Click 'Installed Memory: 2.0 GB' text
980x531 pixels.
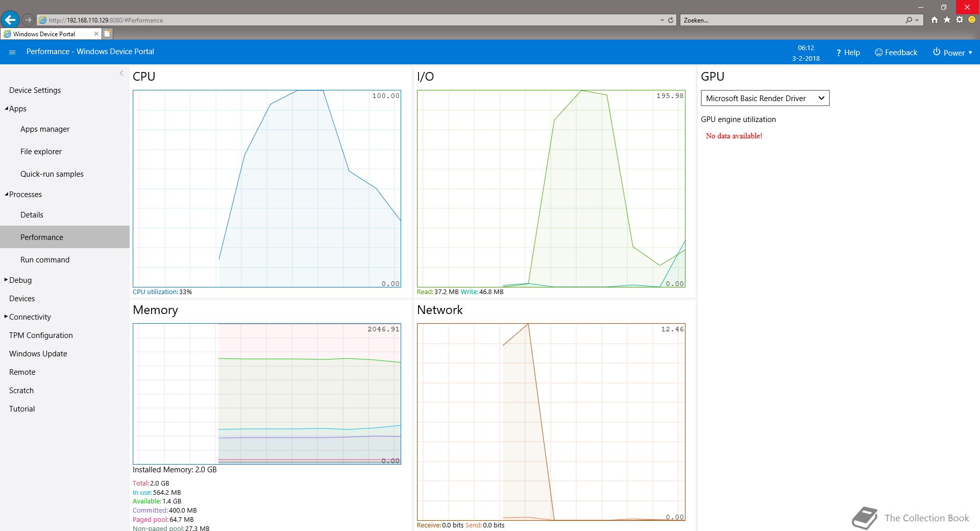coord(175,470)
